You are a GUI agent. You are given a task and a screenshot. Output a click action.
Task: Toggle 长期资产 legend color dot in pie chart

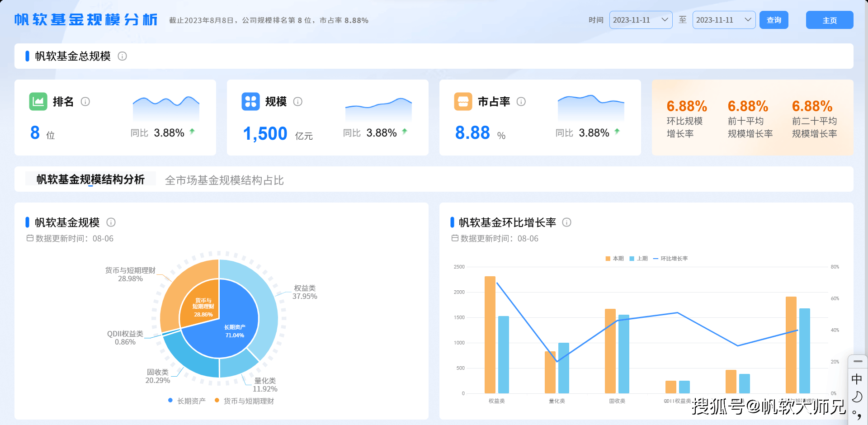coord(170,401)
